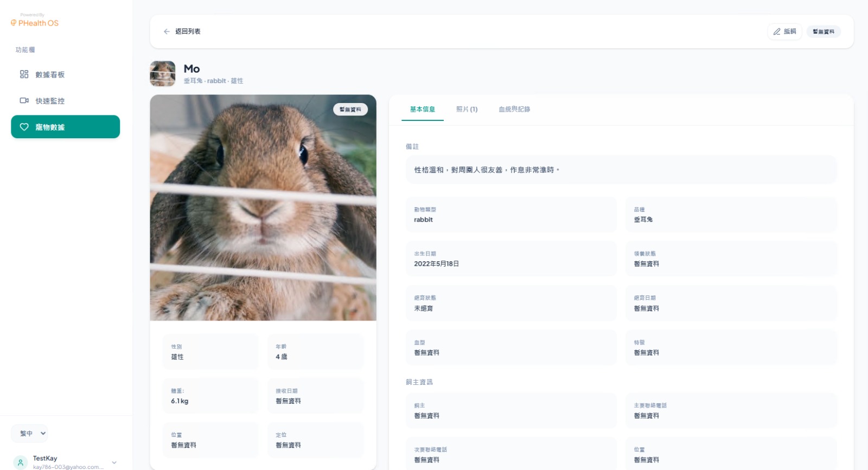Select the 寵物數據 heart icon
Viewport: 868px width, 470px height.
pos(24,127)
